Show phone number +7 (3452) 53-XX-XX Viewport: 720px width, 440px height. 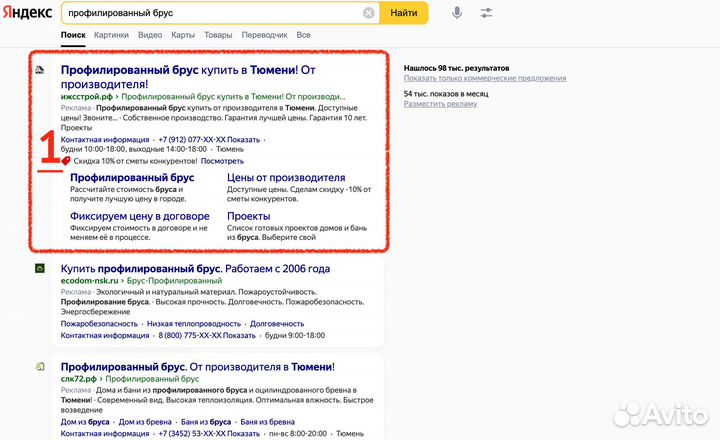209,434
